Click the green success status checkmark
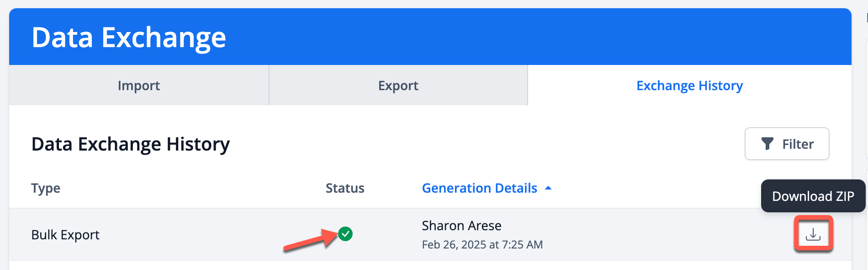The height and width of the screenshot is (270, 868). point(345,234)
